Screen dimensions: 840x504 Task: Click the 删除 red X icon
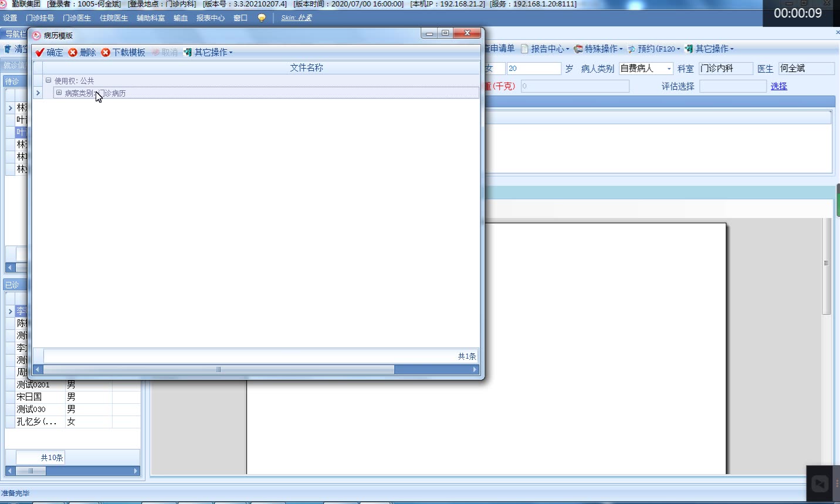73,53
